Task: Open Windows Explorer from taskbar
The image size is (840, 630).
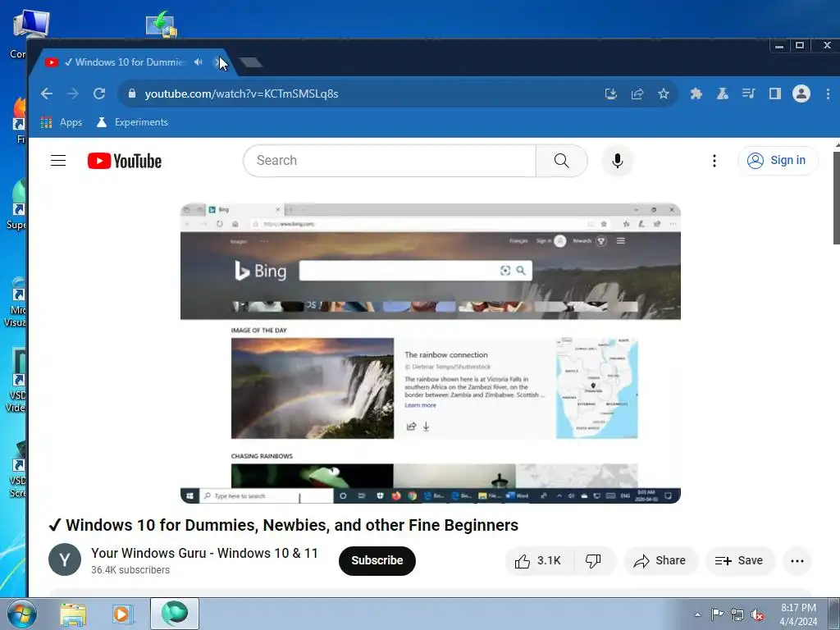Action: (73, 614)
